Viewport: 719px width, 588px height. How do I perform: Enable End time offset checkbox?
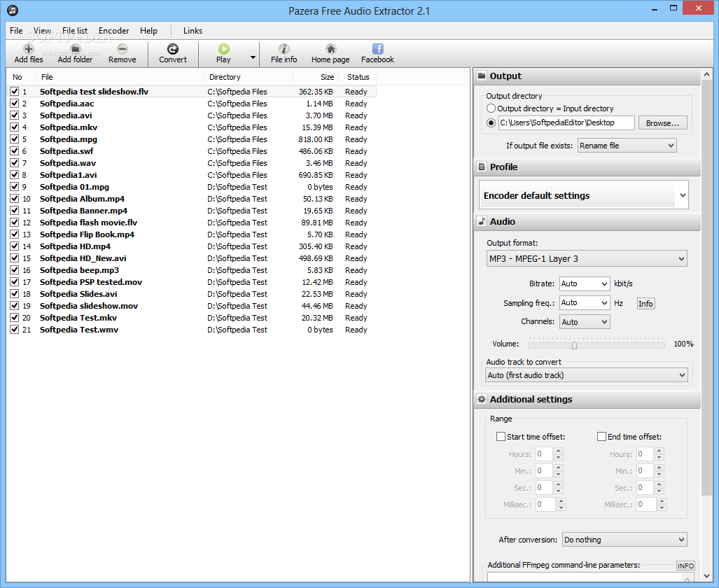(601, 437)
